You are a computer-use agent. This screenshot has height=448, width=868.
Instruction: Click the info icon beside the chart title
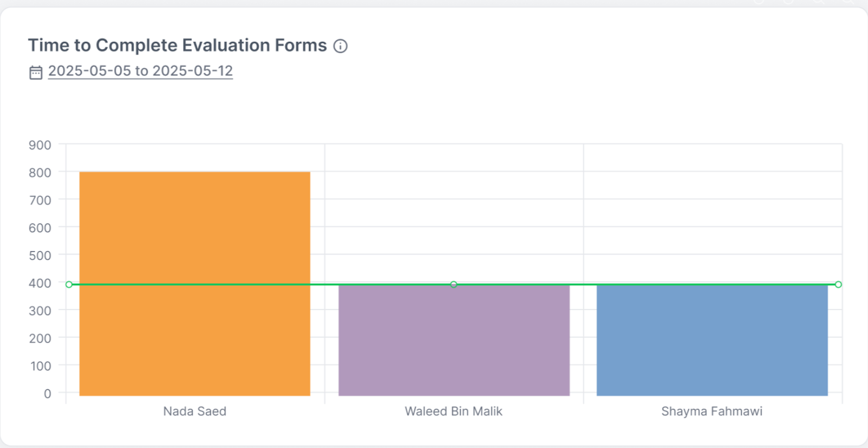[x=340, y=46]
